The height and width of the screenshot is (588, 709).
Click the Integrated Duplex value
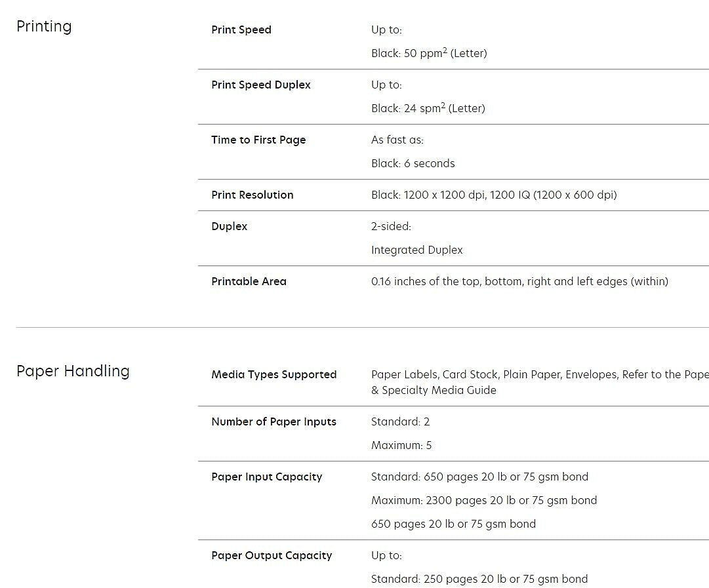(416, 250)
